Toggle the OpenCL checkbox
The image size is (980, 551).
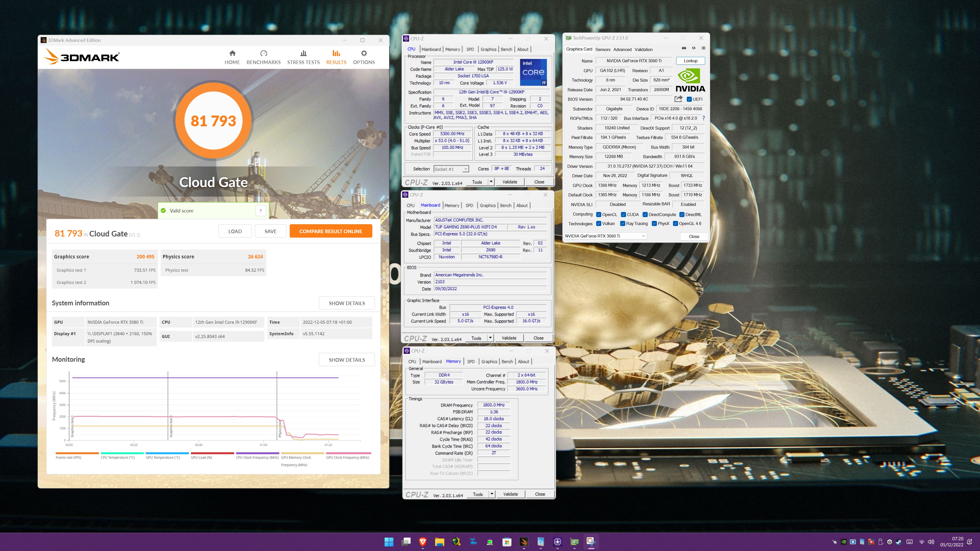[599, 215]
